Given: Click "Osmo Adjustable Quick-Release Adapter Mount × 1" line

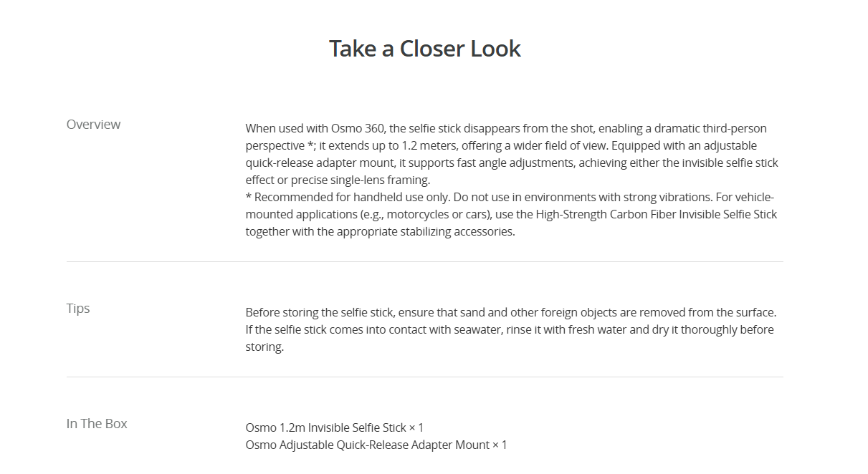Looking at the screenshot, I should click(x=376, y=445).
